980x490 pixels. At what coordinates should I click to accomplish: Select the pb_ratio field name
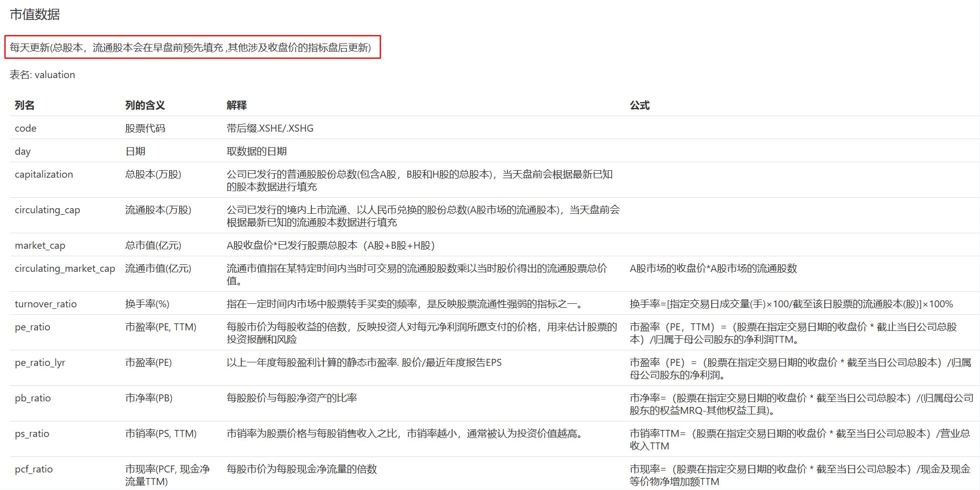pyautogui.click(x=33, y=398)
